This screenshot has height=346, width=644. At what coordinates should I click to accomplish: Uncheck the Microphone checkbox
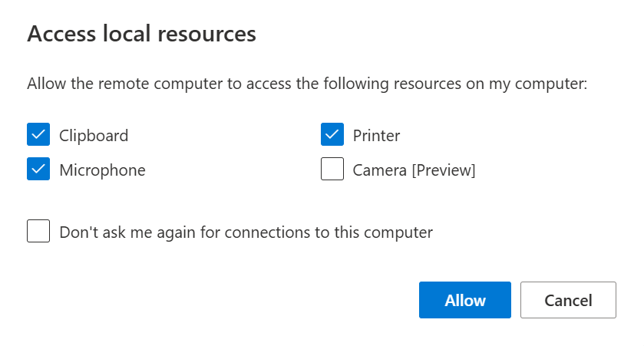38,170
